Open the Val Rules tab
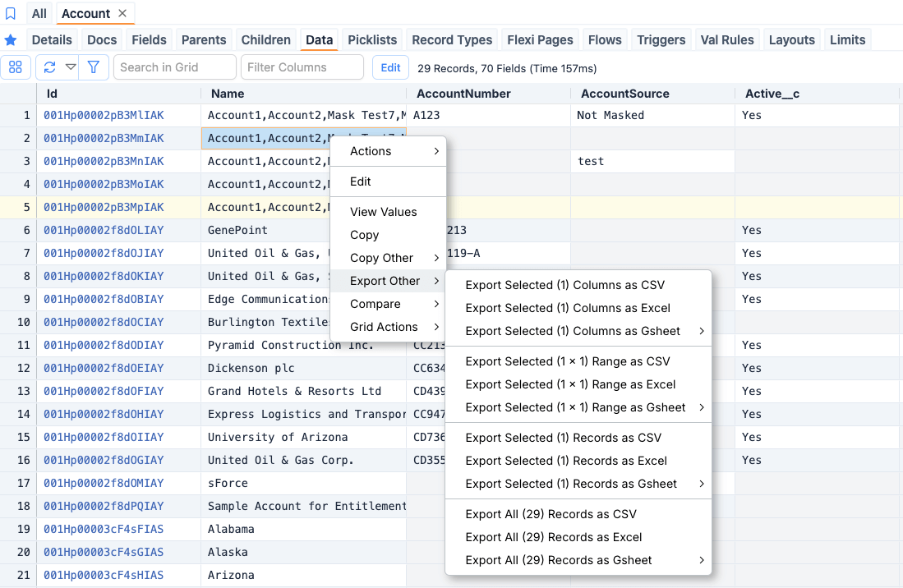903x588 pixels. tap(727, 40)
